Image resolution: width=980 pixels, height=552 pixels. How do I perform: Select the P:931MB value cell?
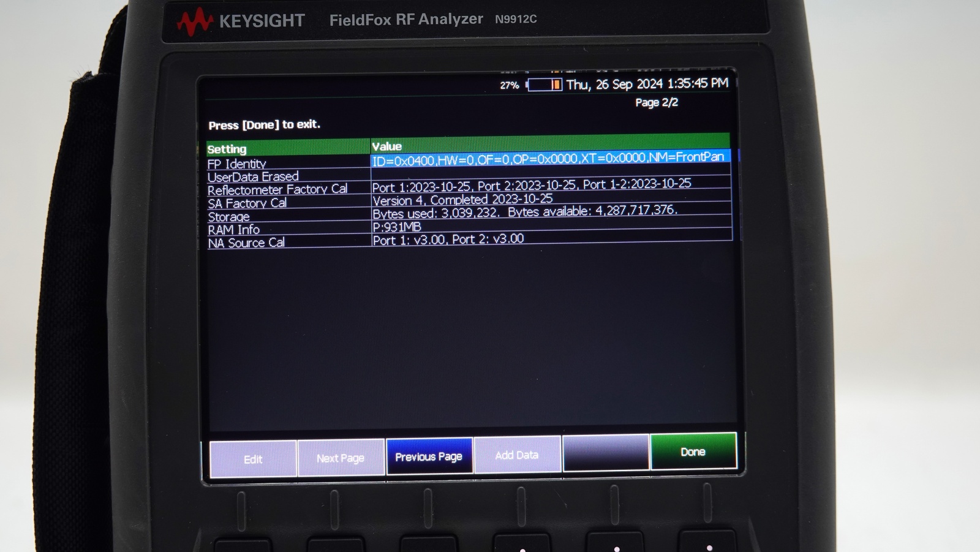551,225
